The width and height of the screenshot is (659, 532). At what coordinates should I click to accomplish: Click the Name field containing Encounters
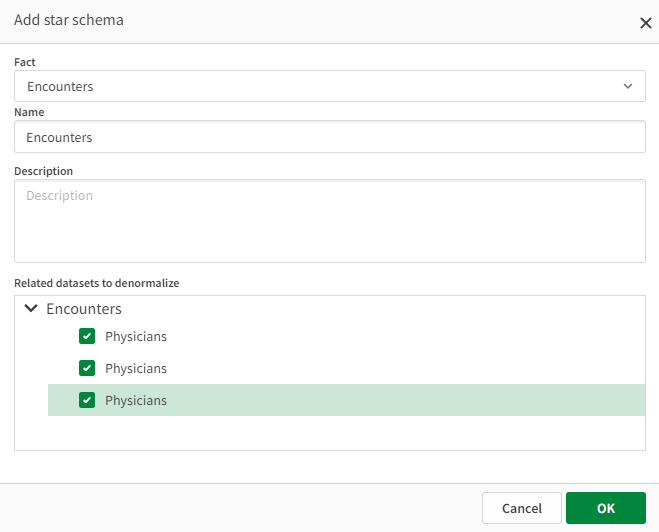330,137
